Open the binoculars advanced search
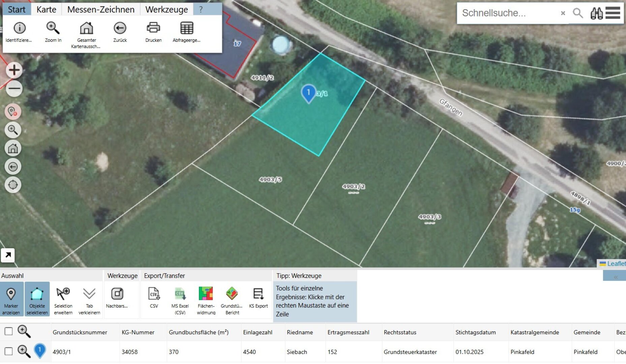This screenshot has height=364, width=626. tap(596, 13)
